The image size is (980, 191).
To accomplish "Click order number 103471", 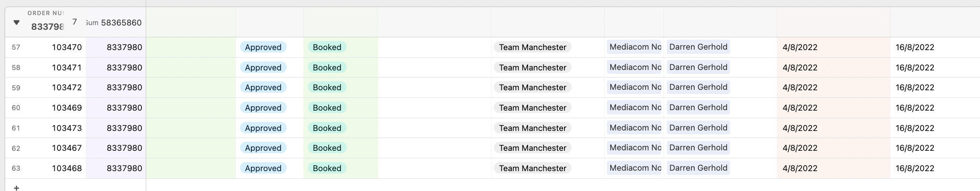I will pos(66,68).
